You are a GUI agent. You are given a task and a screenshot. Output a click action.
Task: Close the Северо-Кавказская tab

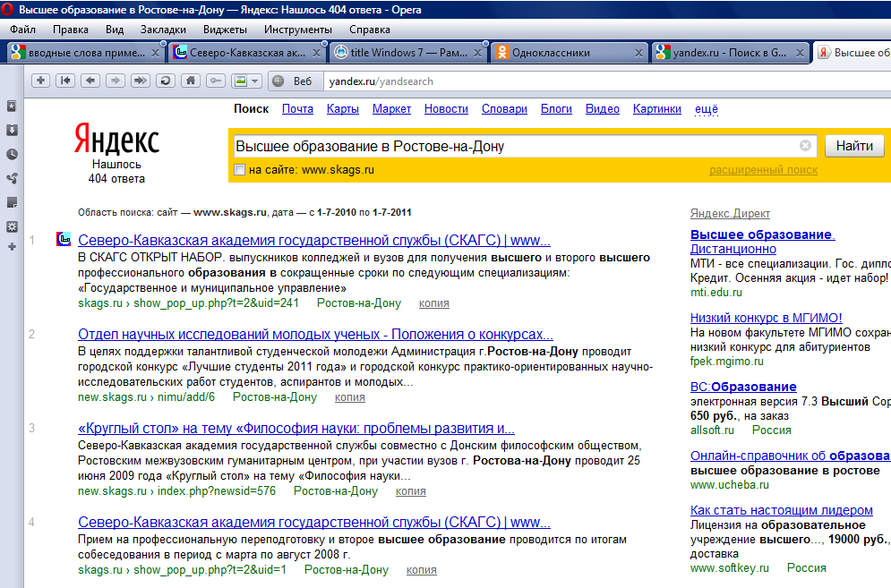pyautogui.click(x=316, y=53)
